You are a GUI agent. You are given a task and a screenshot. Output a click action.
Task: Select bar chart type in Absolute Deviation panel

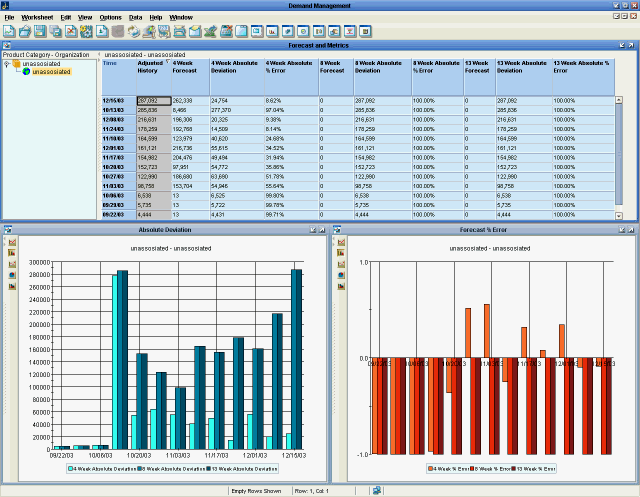(x=12, y=253)
